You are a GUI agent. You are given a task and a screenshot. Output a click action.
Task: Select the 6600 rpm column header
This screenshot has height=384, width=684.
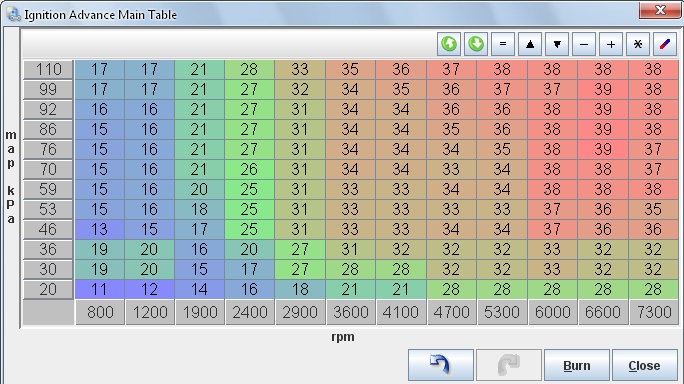(602, 312)
